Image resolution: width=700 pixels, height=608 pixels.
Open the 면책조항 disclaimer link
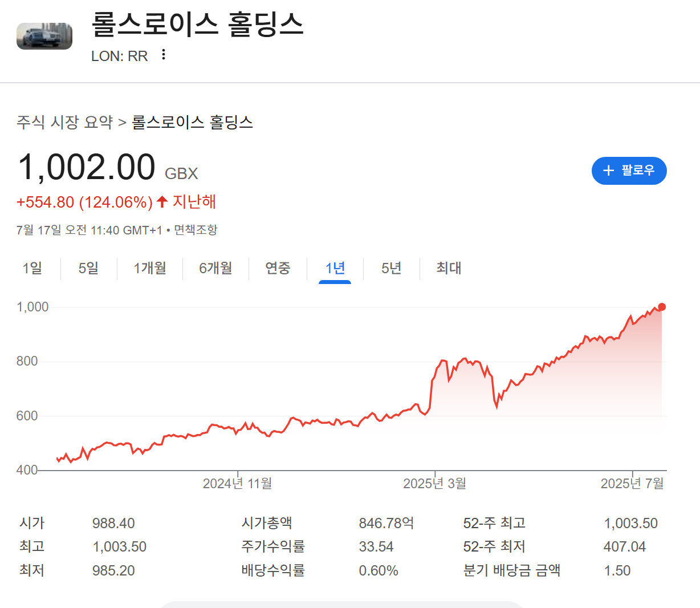196,230
